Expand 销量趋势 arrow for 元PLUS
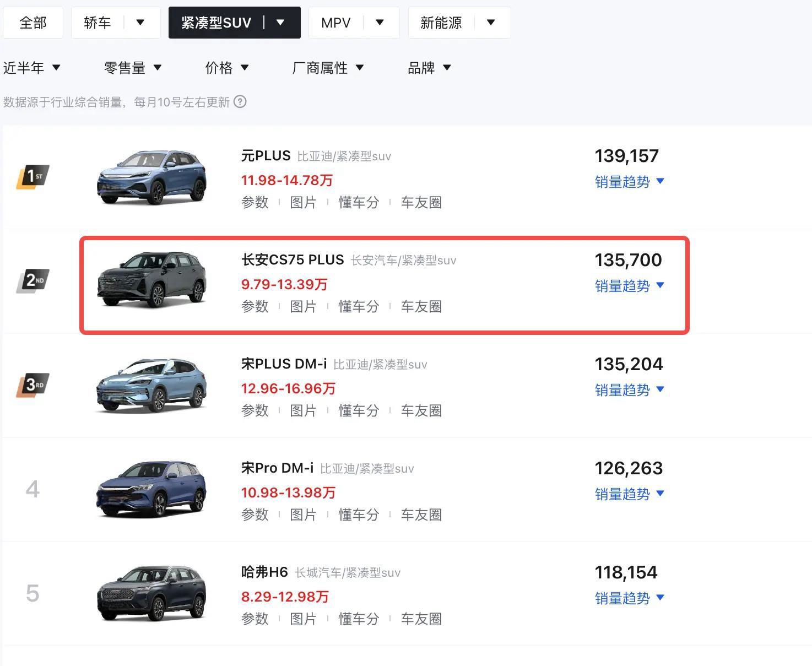This screenshot has width=812, height=666. (x=661, y=181)
